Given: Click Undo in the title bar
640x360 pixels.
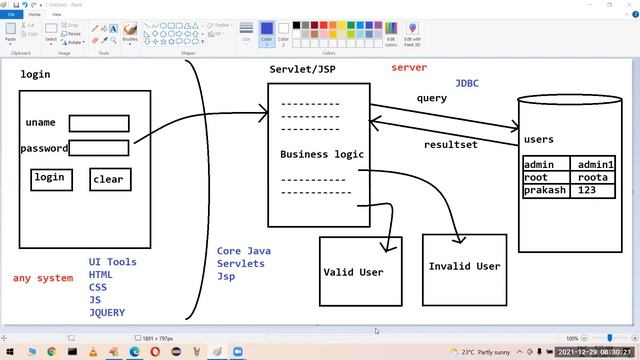Looking at the screenshot, I should (x=25, y=5).
